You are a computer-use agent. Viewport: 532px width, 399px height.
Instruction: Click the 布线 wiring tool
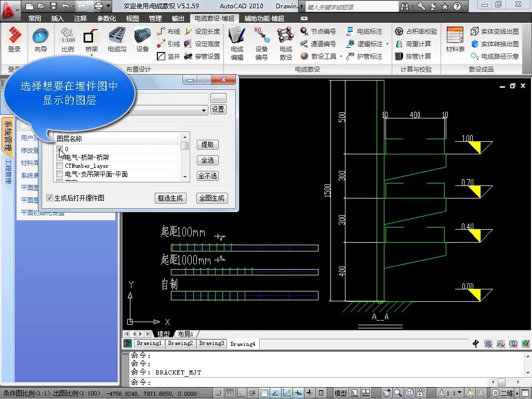click(x=169, y=32)
